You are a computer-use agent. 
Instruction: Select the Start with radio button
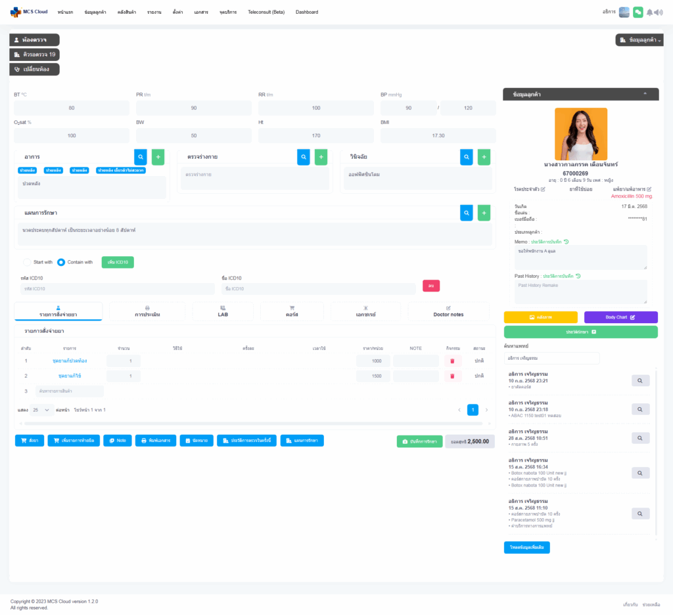[28, 262]
